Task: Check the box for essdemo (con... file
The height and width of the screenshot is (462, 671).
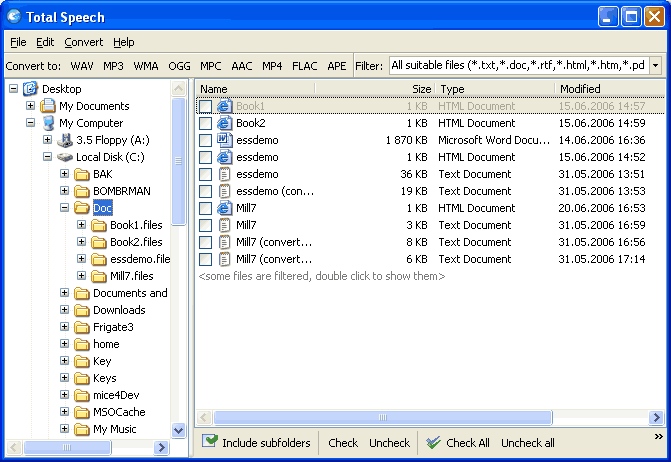Action: [x=205, y=191]
